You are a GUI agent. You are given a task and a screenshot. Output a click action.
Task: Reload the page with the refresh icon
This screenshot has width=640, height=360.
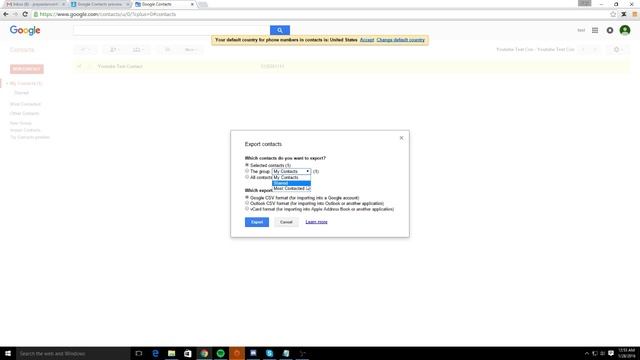coord(25,14)
